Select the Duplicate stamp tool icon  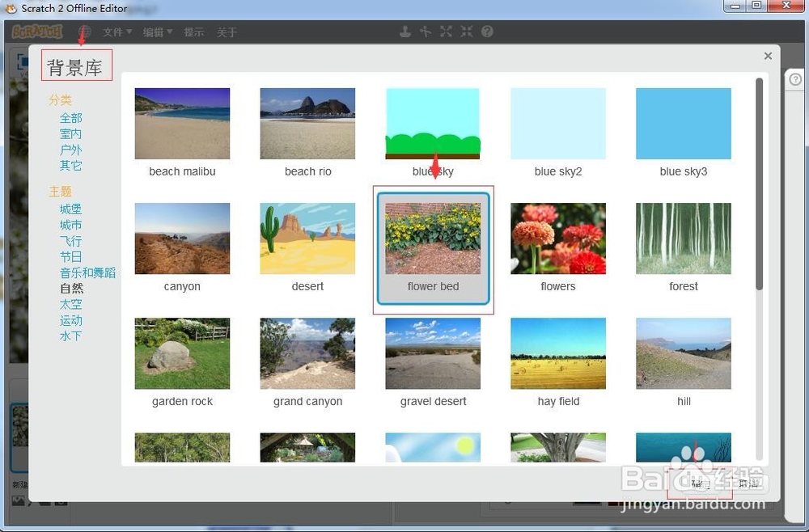405,32
